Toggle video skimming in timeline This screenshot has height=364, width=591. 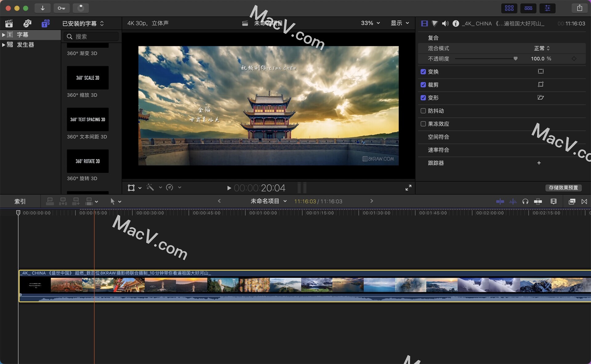click(500, 202)
